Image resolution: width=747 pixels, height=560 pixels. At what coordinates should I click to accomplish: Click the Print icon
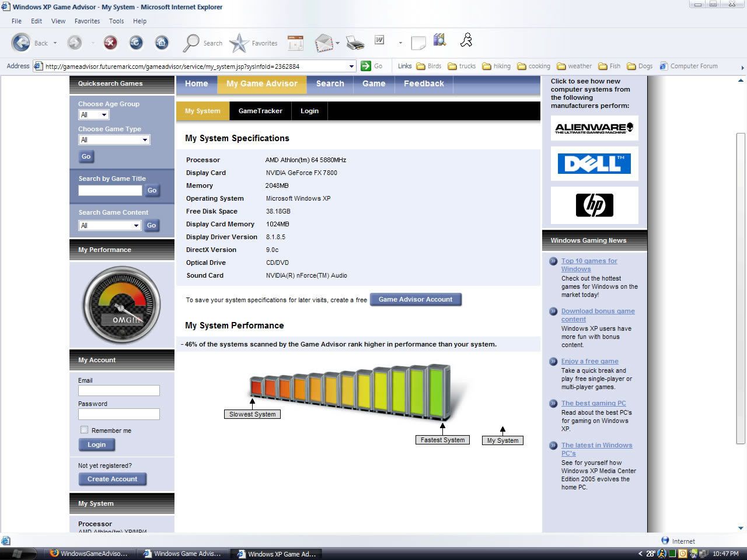(355, 43)
